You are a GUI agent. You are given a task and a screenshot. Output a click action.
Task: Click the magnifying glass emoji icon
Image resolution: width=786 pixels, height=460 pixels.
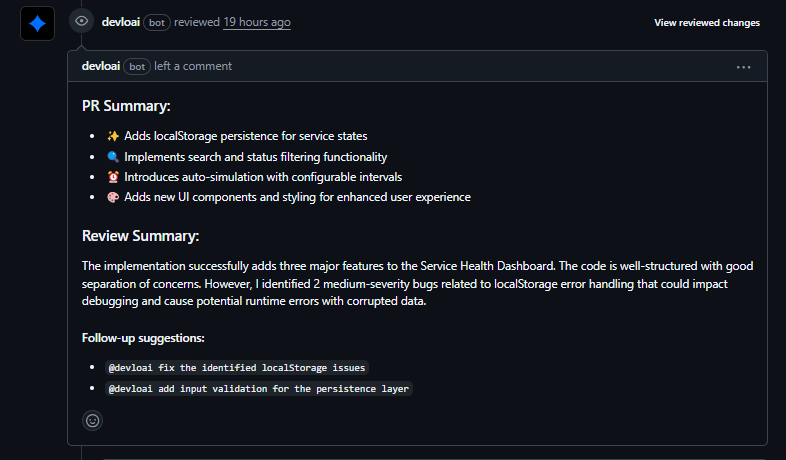[x=113, y=157]
